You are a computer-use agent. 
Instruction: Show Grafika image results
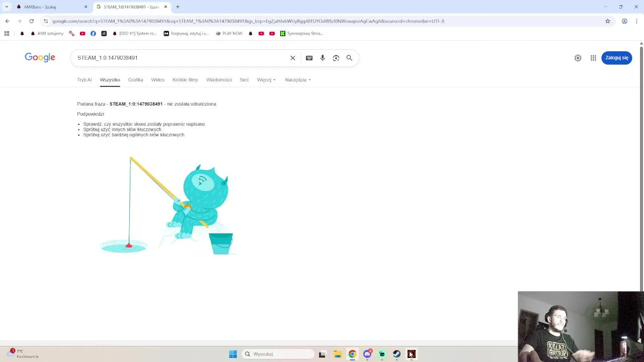coord(135,79)
